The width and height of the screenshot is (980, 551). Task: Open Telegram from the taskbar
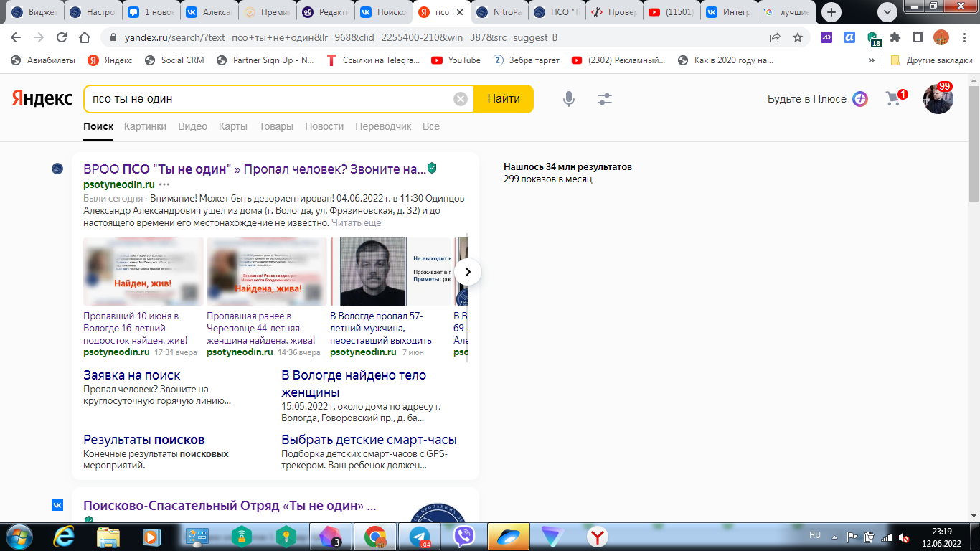tap(420, 537)
